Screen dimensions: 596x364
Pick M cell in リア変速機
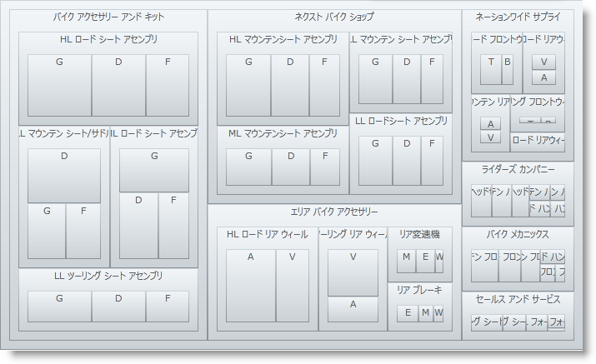406,261
